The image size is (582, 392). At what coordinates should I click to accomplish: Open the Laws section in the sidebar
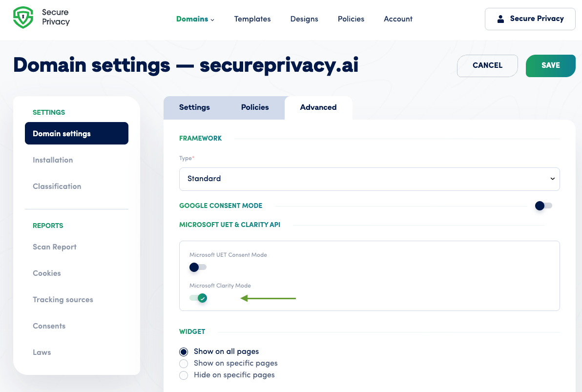click(x=42, y=352)
